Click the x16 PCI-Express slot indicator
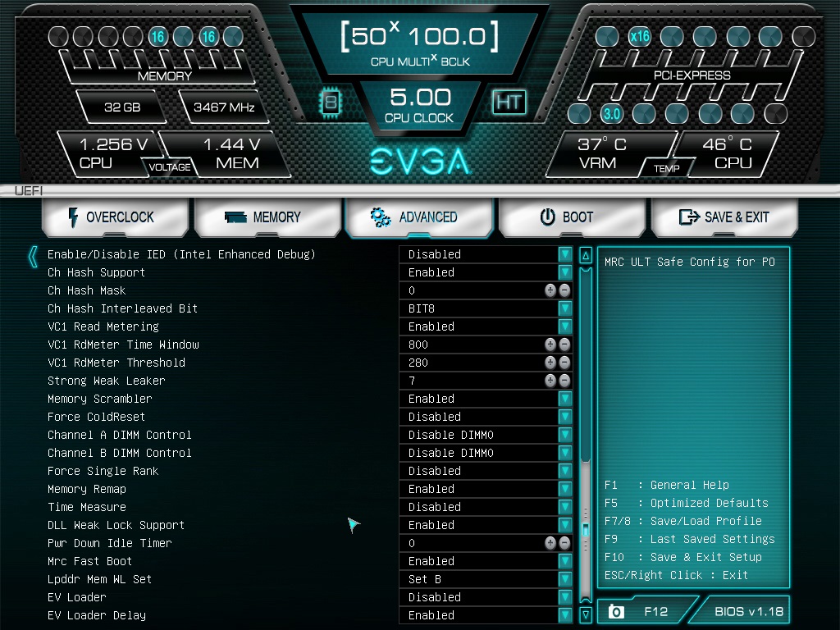 [640, 36]
